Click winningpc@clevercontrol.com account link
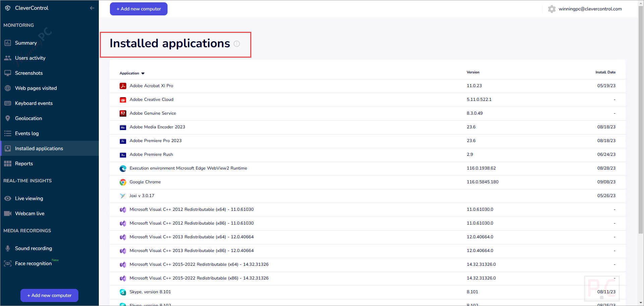 pyautogui.click(x=590, y=9)
